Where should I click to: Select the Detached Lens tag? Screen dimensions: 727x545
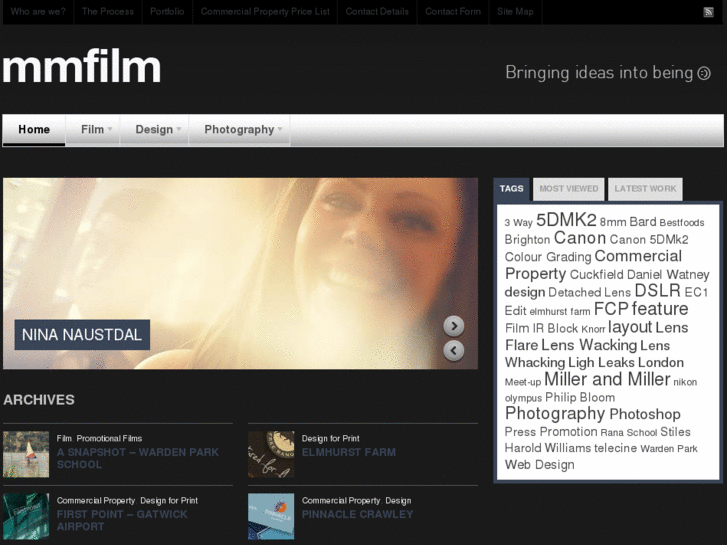pyautogui.click(x=589, y=292)
